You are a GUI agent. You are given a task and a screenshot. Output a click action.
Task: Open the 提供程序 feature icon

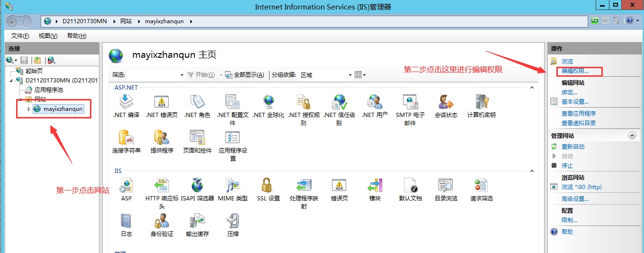click(162, 137)
